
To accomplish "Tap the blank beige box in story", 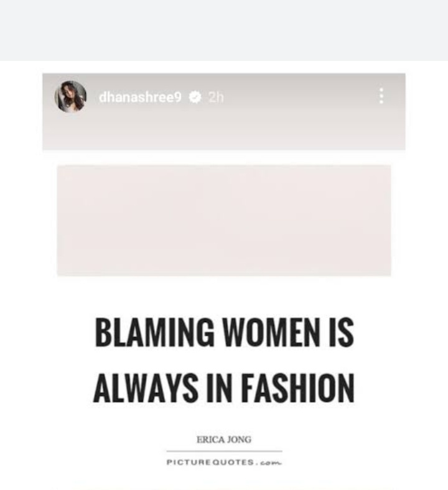I will [x=224, y=220].
